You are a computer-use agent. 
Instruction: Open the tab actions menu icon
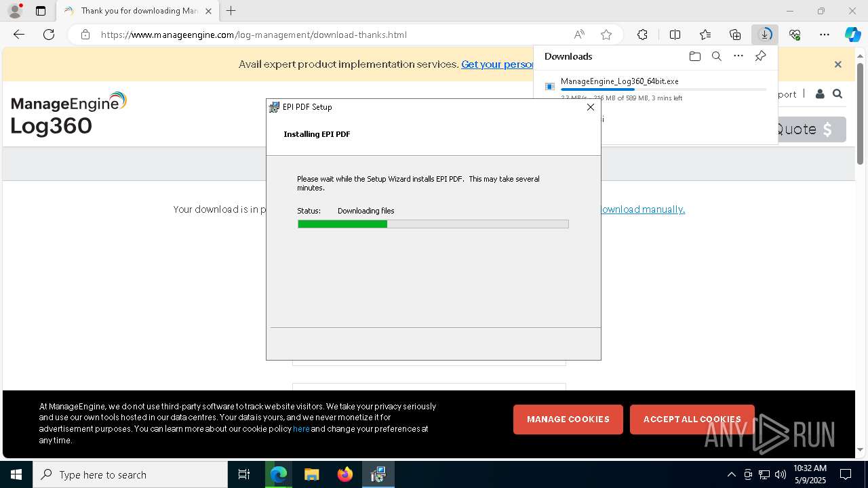pos(41,11)
